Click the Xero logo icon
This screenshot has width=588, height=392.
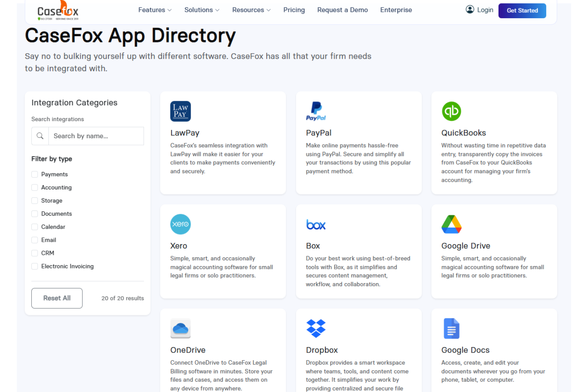[x=180, y=224]
